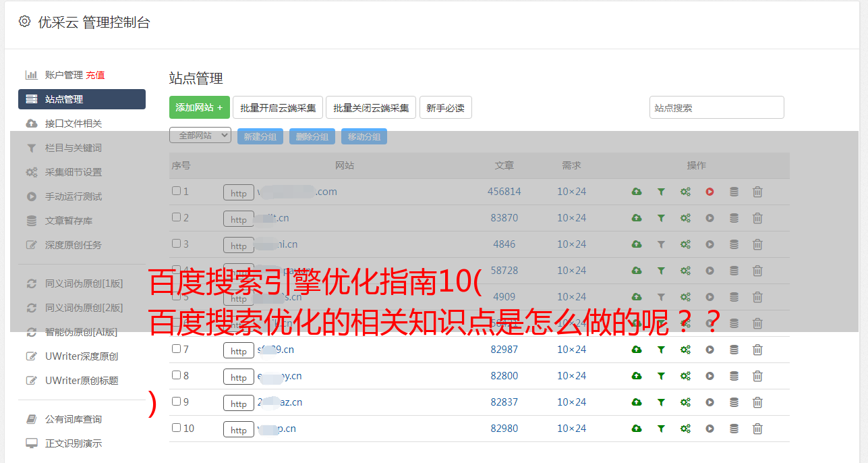Click article count 456814

504,192
